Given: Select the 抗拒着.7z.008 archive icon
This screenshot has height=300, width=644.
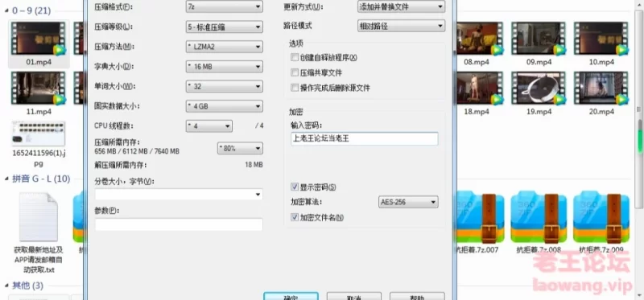Looking at the screenshot, I should coord(539,216).
